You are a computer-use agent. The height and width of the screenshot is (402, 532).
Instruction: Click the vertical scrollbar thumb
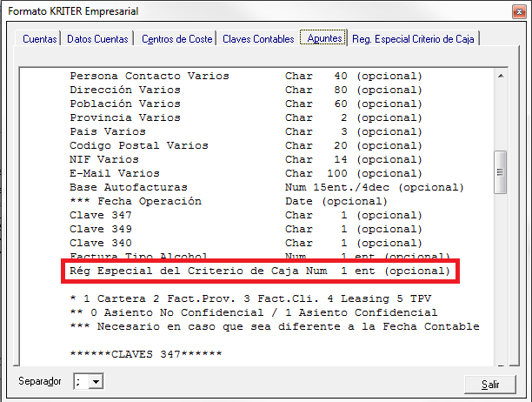[x=501, y=172]
